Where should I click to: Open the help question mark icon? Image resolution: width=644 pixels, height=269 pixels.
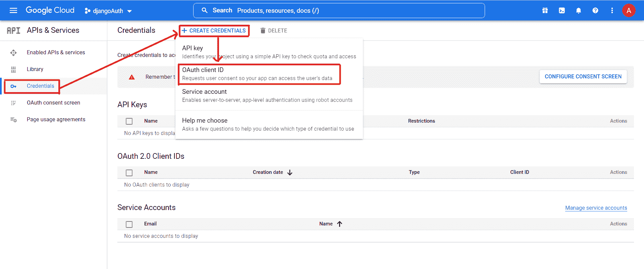pyautogui.click(x=595, y=10)
